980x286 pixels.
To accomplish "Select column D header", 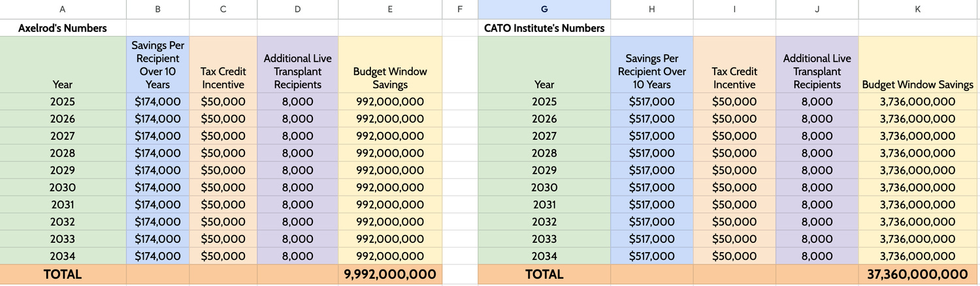I will [298, 9].
